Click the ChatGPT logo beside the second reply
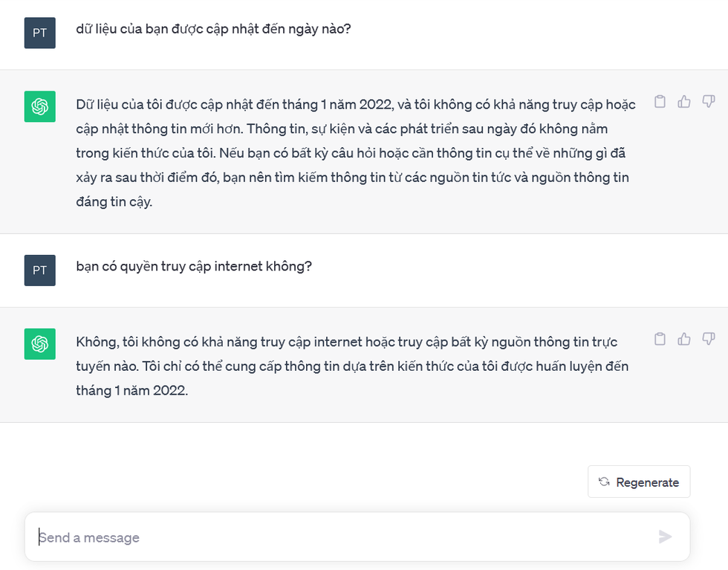This screenshot has height=570, width=728. [x=40, y=344]
